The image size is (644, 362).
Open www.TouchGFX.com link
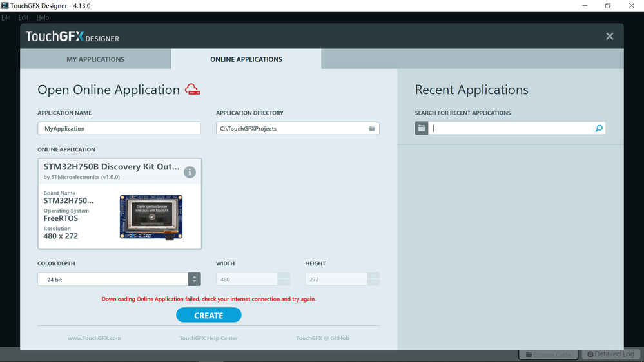pos(94,338)
